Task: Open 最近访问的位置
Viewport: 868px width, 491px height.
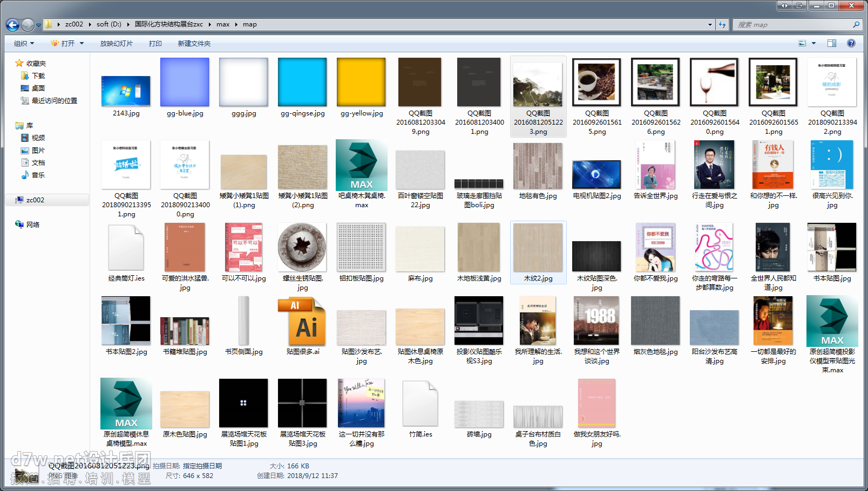Action: click(49, 100)
